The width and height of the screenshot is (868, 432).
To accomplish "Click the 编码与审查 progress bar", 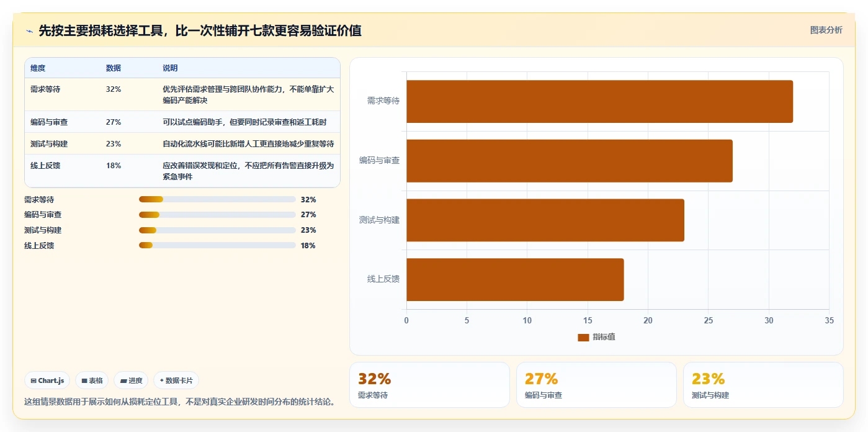I will pyautogui.click(x=217, y=215).
